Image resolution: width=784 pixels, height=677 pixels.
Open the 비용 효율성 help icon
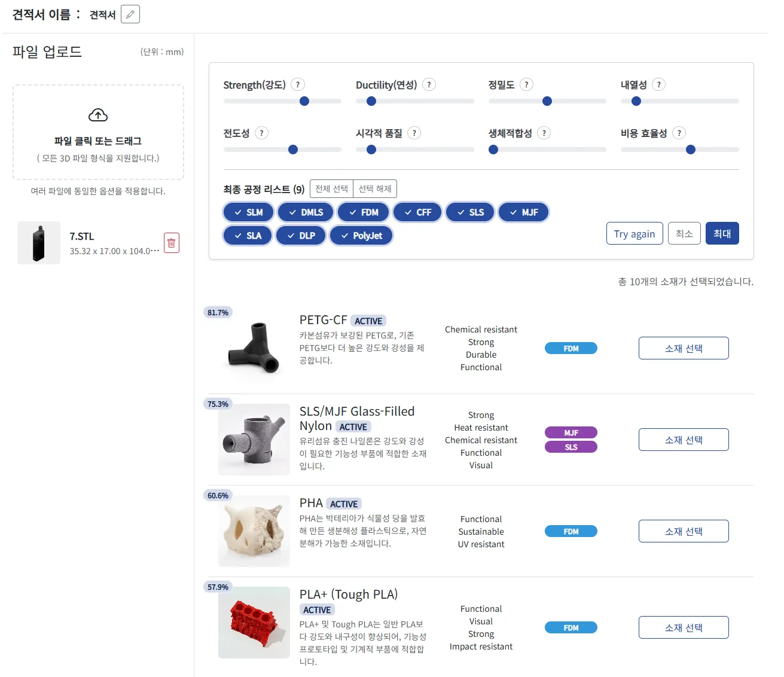(679, 133)
